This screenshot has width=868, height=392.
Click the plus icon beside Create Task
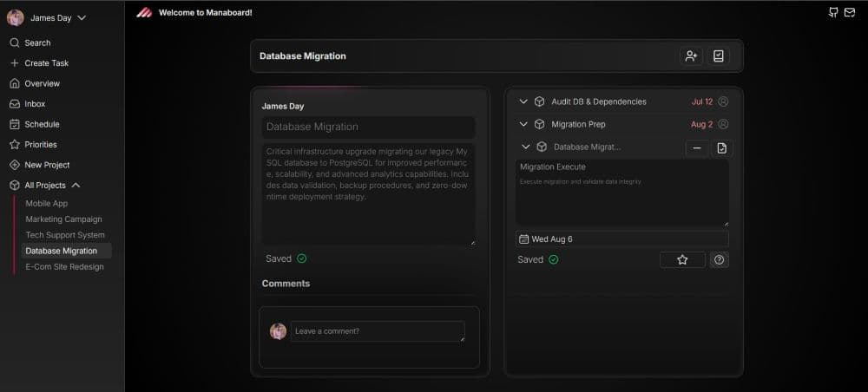pyautogui.click(x=15, y=63)
